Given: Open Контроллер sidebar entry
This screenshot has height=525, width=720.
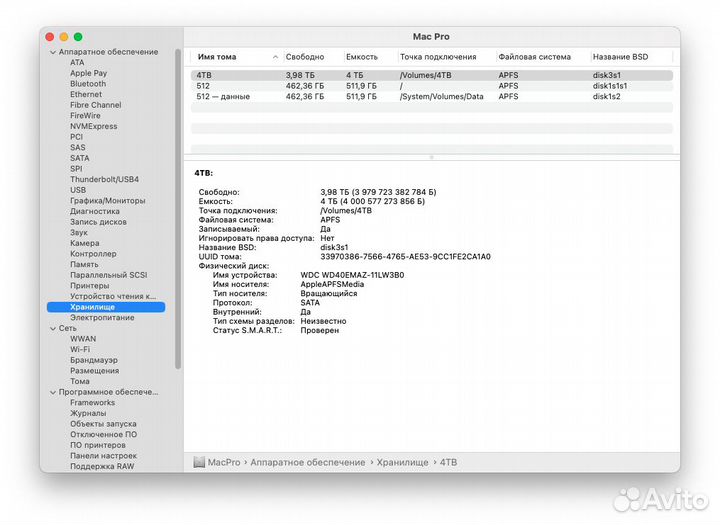Looking at the screenshot, I should pos(93,254).
